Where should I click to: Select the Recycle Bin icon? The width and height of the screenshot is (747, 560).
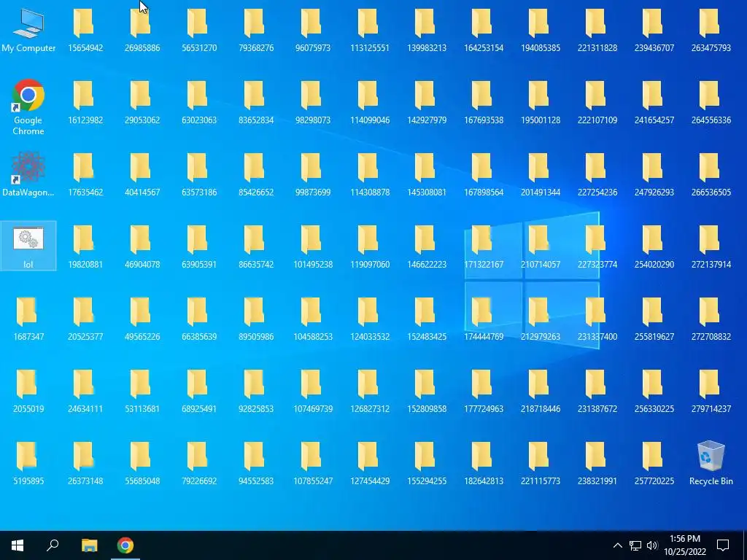[711, 463]
